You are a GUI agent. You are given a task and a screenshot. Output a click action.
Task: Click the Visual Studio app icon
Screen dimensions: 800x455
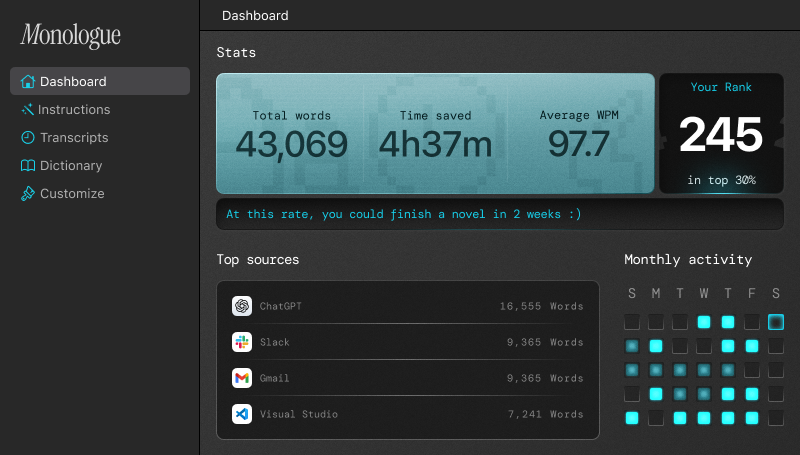coord(241,414)
